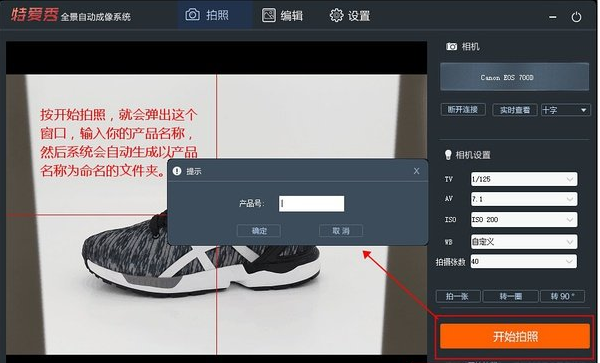Click the camera icon beside 相机
The height and width of the screenshot is (363, 600).
(x=451, y=46)
